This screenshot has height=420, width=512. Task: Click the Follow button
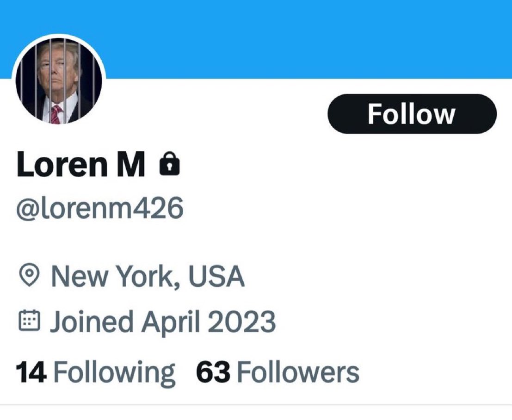point(412,114)
